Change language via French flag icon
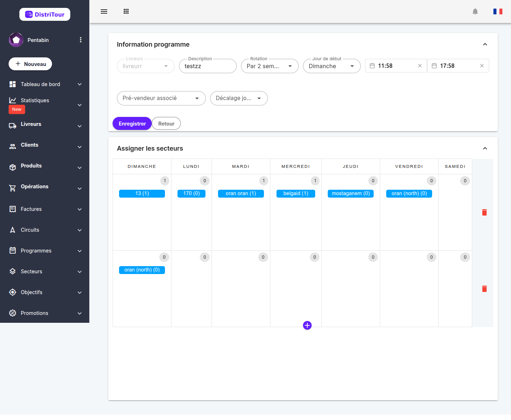 coord(498,11)
